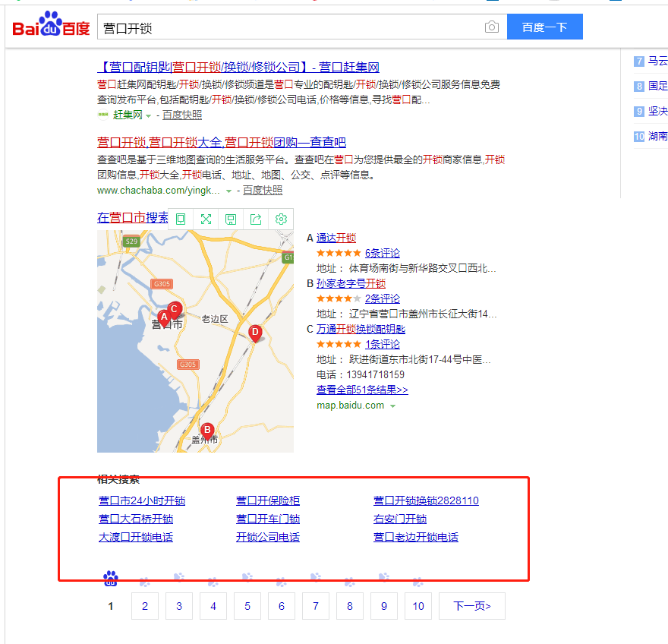Viewport: 668px width, 644px height.
Task: Click the tablet device icon above the map
Action: 181,219
